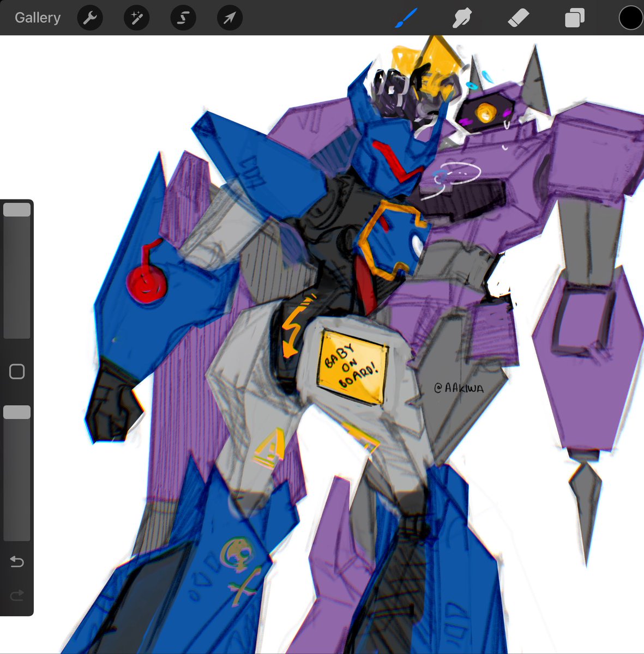Select the Brush tool
The height and width of the screenshot is (654, 644).
point(405,18)
